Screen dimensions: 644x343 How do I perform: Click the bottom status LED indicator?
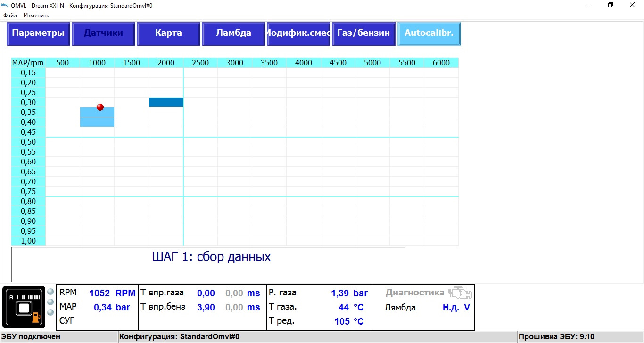click(50, 312)
